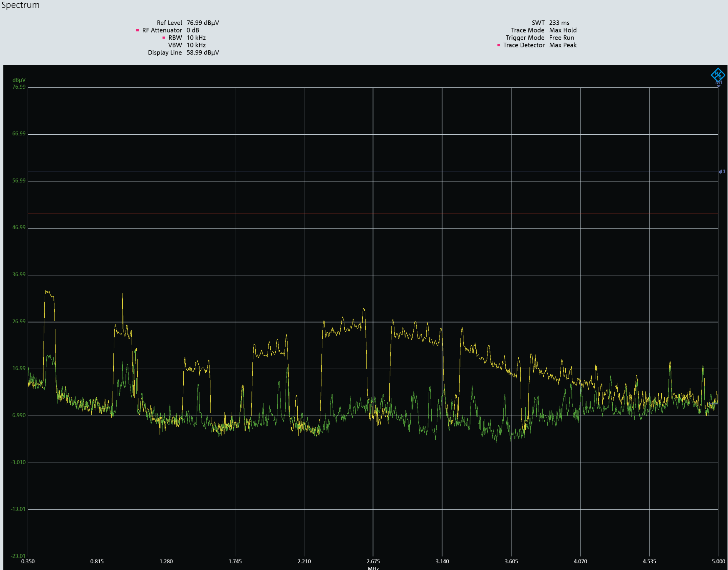
Task: Click the RBW label
Action: (175, 38)
